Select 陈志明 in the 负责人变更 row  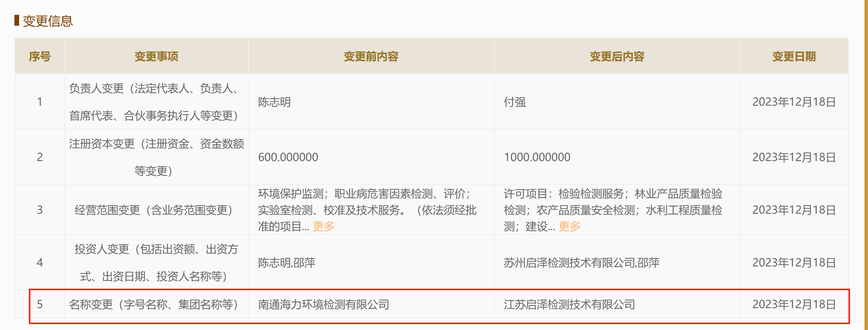[275, 102]
